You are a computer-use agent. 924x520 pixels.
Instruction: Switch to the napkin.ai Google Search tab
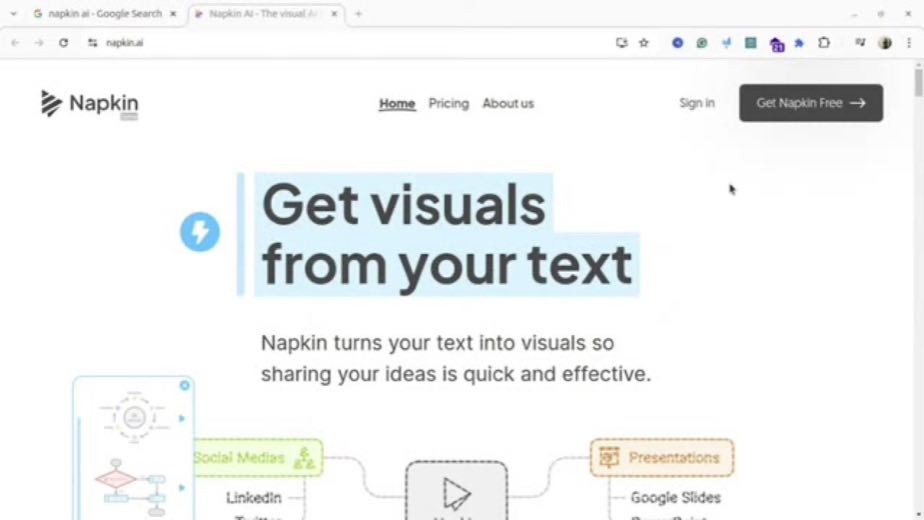(x=105, y=14)
